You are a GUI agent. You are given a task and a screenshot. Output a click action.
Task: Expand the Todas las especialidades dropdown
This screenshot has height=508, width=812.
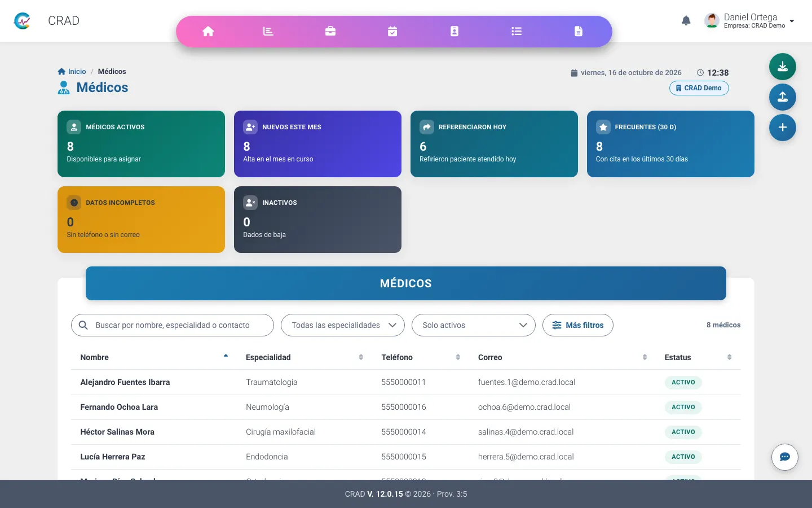pyautogui.click(x=343, y=325)
